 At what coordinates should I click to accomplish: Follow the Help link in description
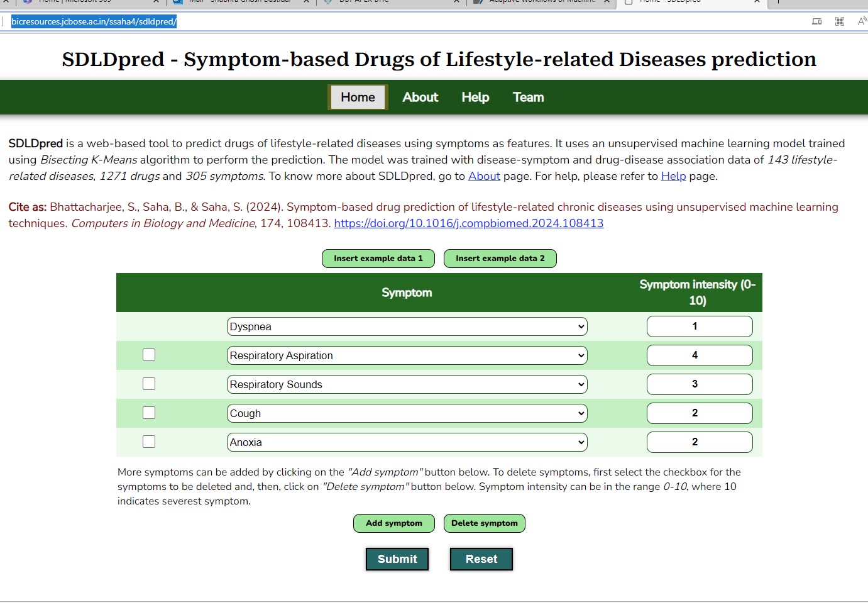click(673, 176)
